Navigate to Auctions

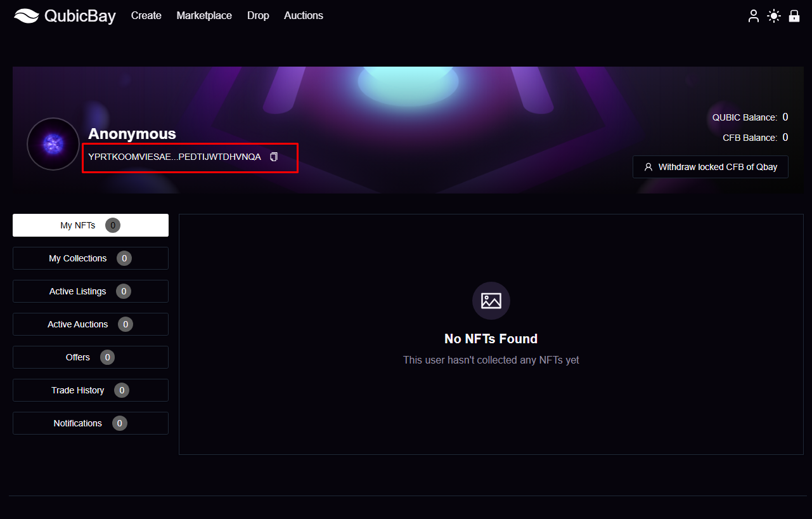303,16
